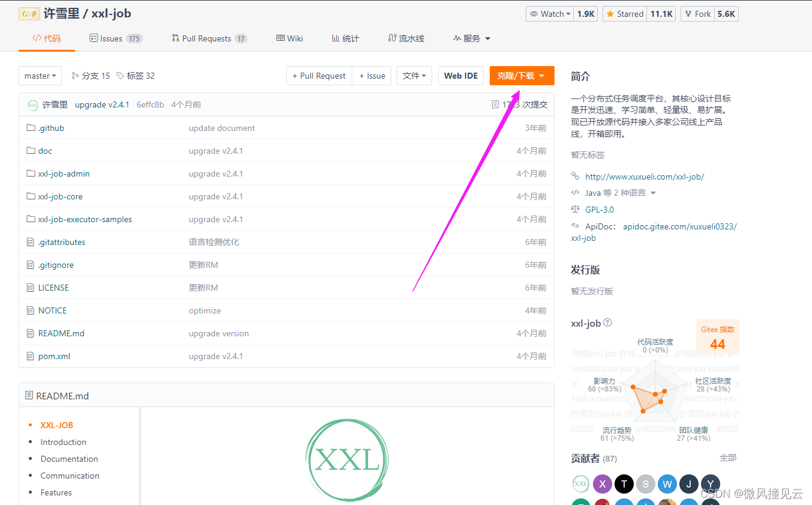
Task: Click the Starred button
Action: [625, 14]
